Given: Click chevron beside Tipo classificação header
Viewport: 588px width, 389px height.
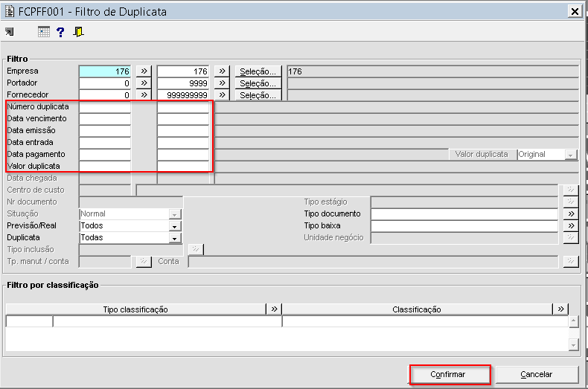Looking at the screenshot, I should tap(274, 309).
